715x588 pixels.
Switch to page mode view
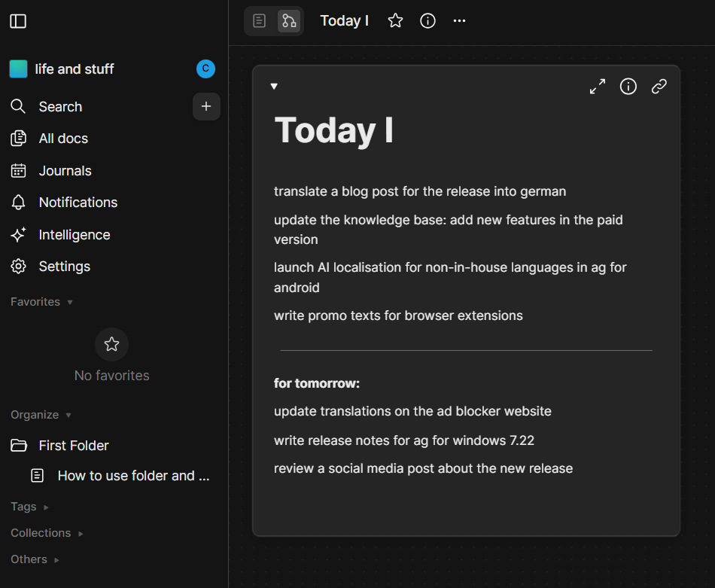click(260, 21)
